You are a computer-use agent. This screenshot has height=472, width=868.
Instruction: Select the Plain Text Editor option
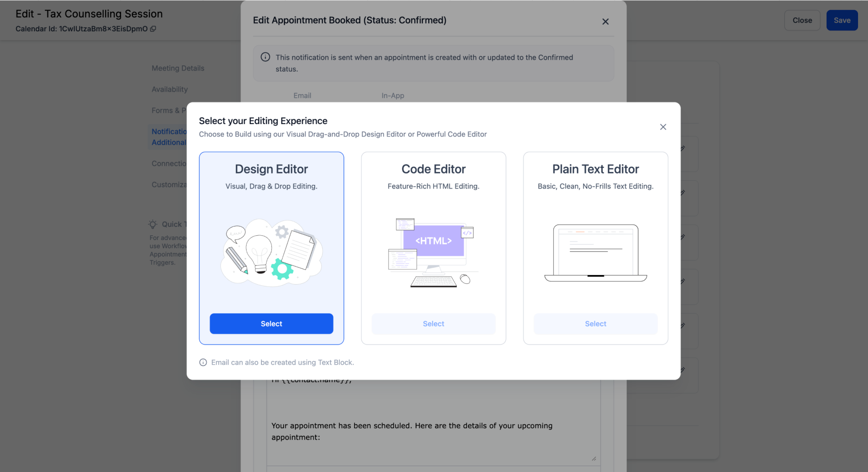pyautogui.click(x=595, y=324)
